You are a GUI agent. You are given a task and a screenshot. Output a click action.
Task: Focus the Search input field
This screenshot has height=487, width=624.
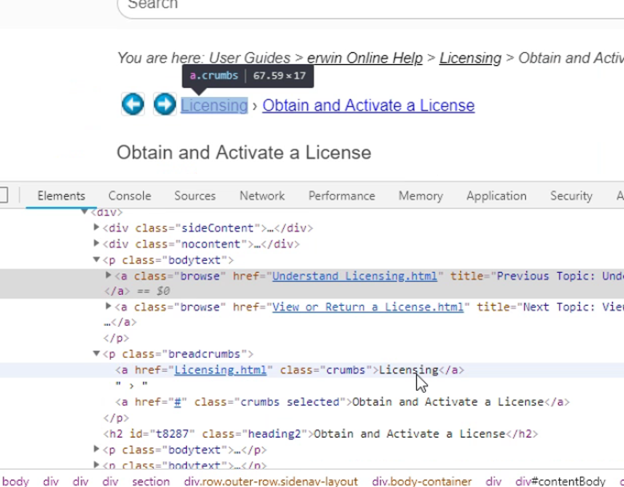(x=370, y=6)
